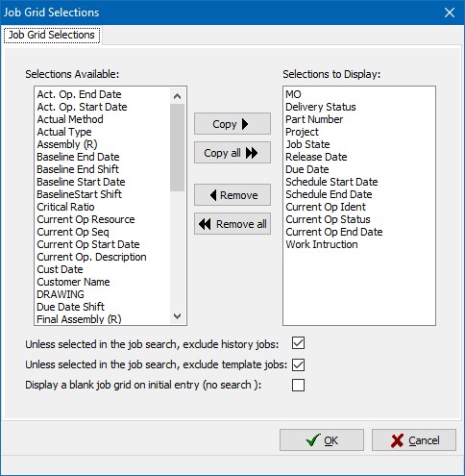Screen dimensions: 465x476
Task: Select Critical Ratio in the available list
Action: [65, 207]
